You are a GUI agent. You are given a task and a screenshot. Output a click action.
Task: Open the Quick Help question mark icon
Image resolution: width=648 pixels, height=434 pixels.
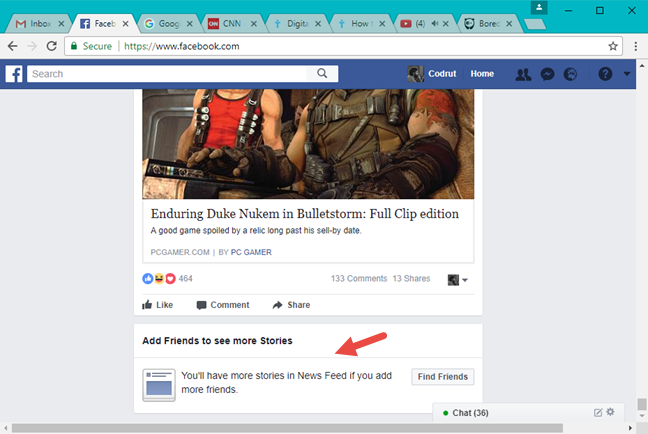605,74
